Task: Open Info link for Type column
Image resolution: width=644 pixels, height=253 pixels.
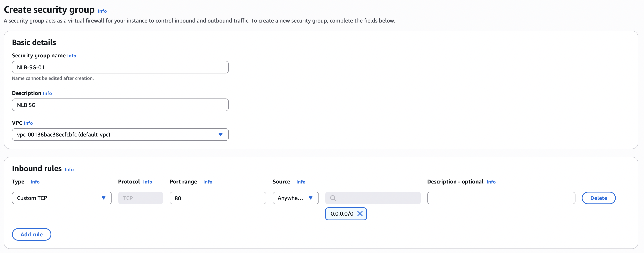Action: pyautogui.click(x=35, y=182)
